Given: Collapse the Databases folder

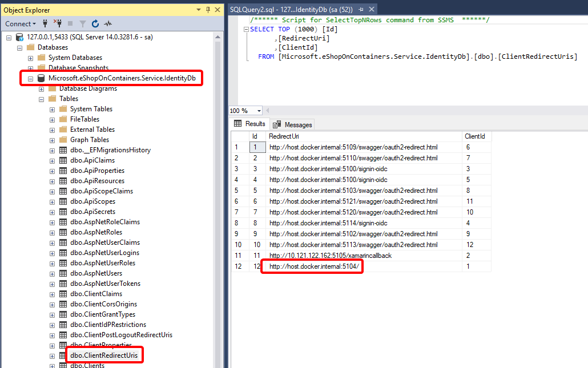Looking at the screenshot, I should click(x=20, y=48).
